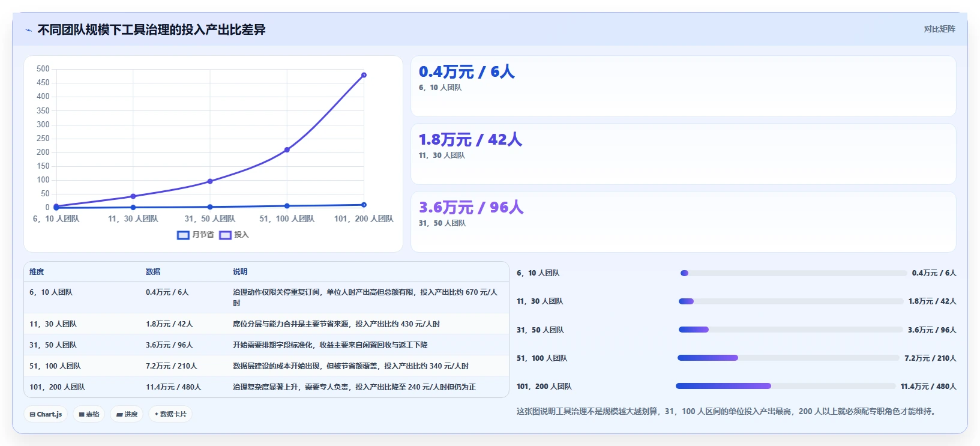Click the progress bar for 6, 10 人团队

click(x=793, y=273)
